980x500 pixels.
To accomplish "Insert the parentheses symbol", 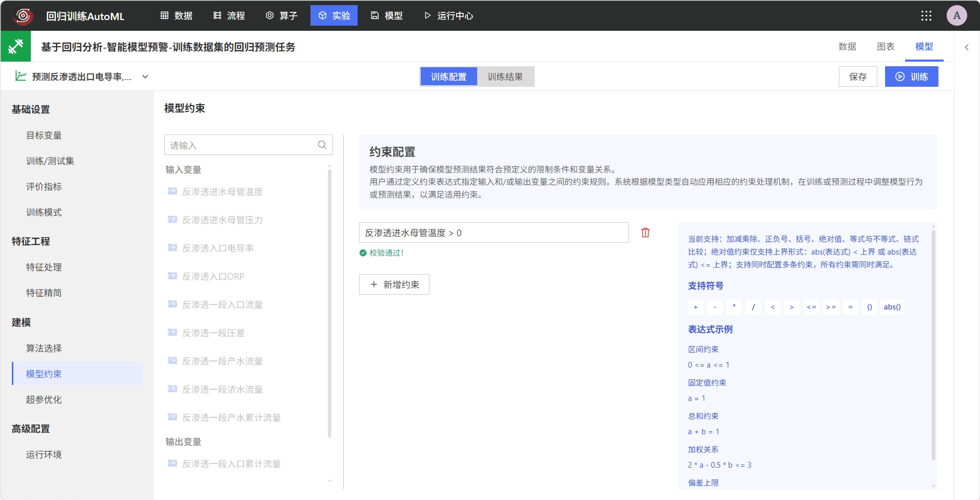I will (x=870, y=307).
